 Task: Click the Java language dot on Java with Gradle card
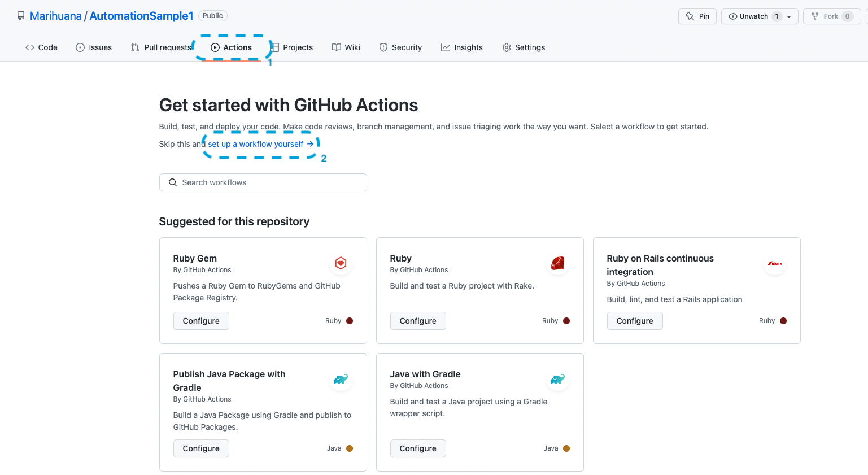(x=566, y=448)
